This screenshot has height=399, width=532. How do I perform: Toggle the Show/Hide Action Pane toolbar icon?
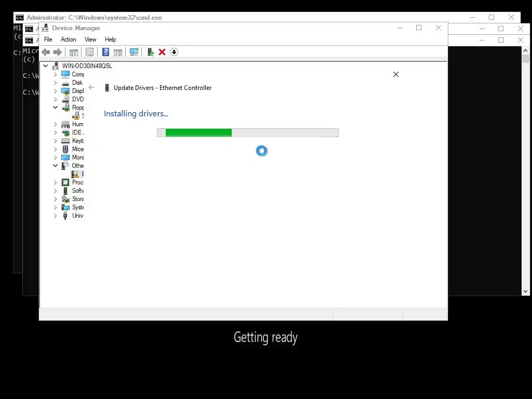tap(118, 52)
